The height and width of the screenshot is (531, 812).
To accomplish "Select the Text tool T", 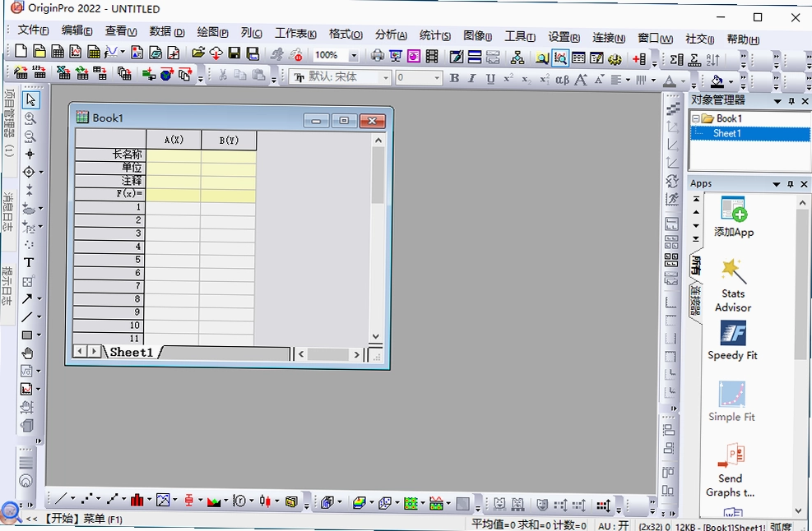I will tap(29, 262).
